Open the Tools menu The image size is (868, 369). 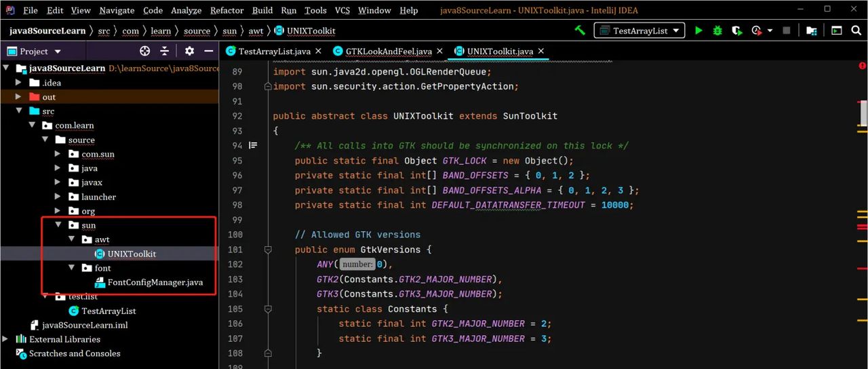315,10
